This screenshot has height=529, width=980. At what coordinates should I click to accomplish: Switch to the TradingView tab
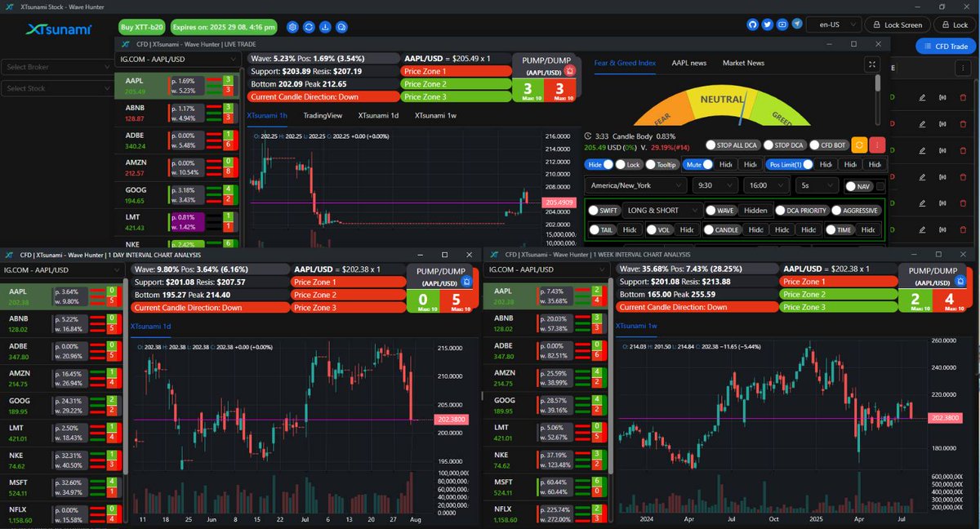point(322,115)
